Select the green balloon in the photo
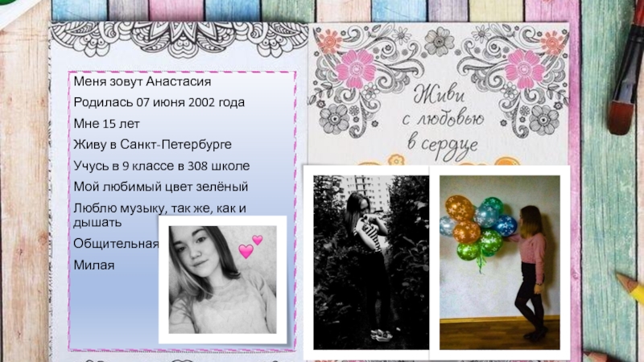 [x=469, y=251]
